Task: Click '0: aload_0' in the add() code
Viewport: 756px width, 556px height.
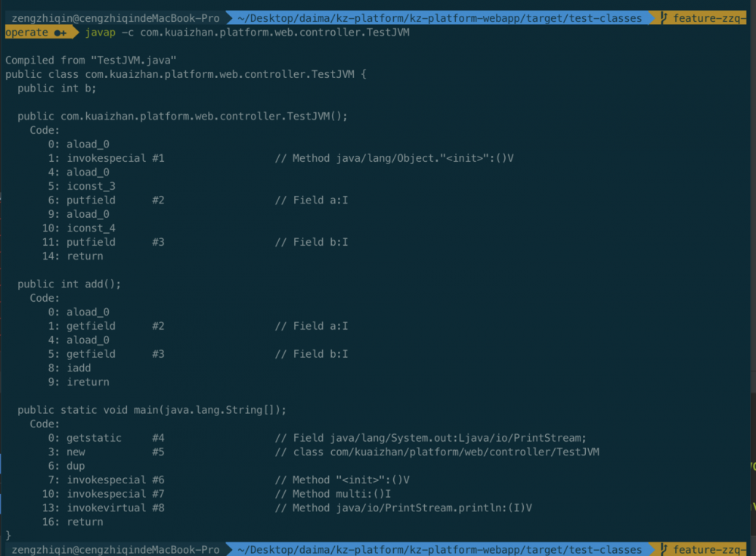Action: [x=79, y=312]
